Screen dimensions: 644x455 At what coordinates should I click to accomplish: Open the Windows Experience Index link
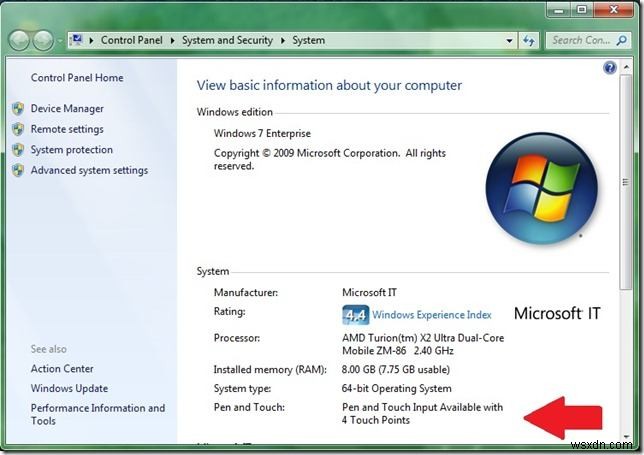(432, 315)
